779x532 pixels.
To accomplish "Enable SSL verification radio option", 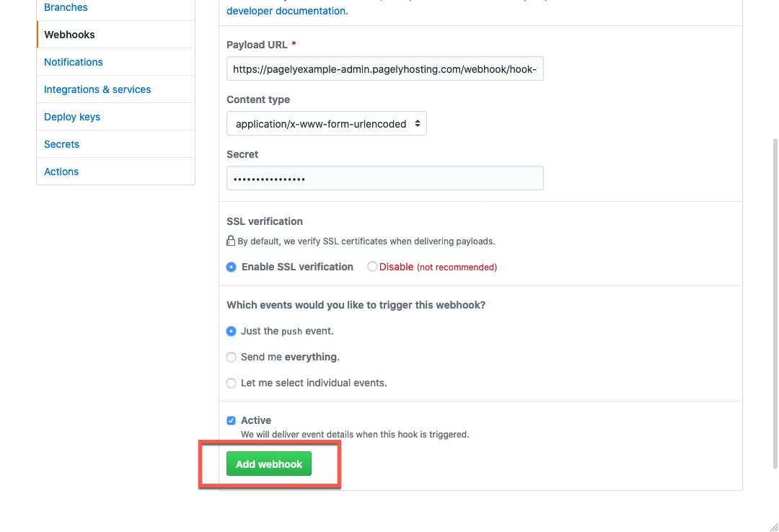I will pos(232,267).
